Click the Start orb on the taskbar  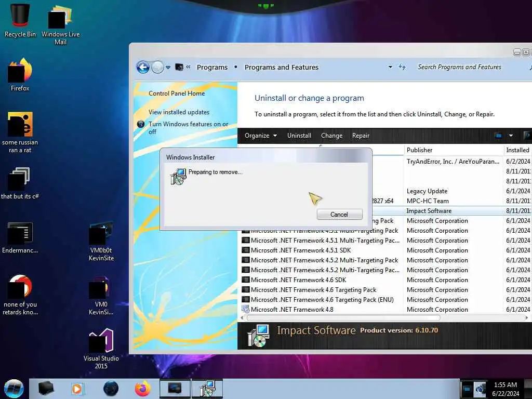click(14, 389)
